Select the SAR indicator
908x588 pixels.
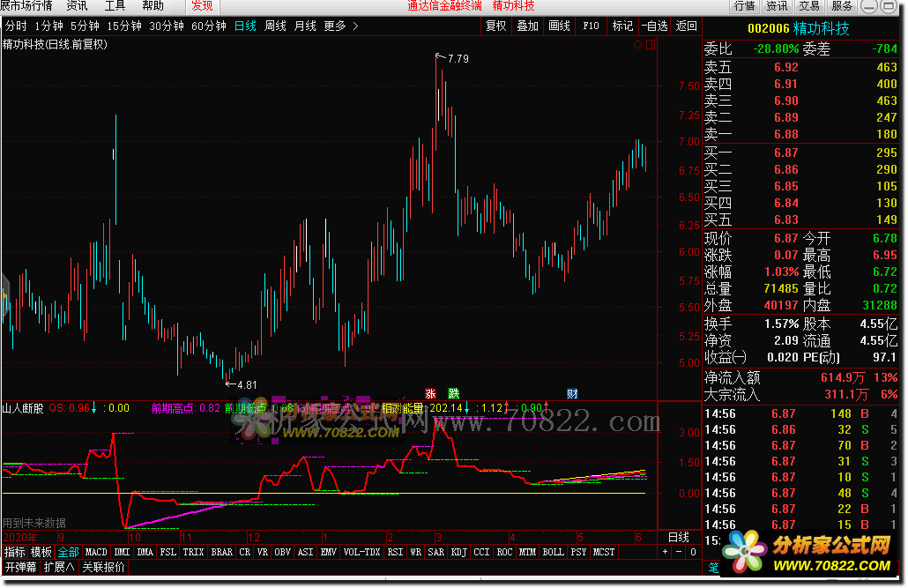(x=436, y=552)
